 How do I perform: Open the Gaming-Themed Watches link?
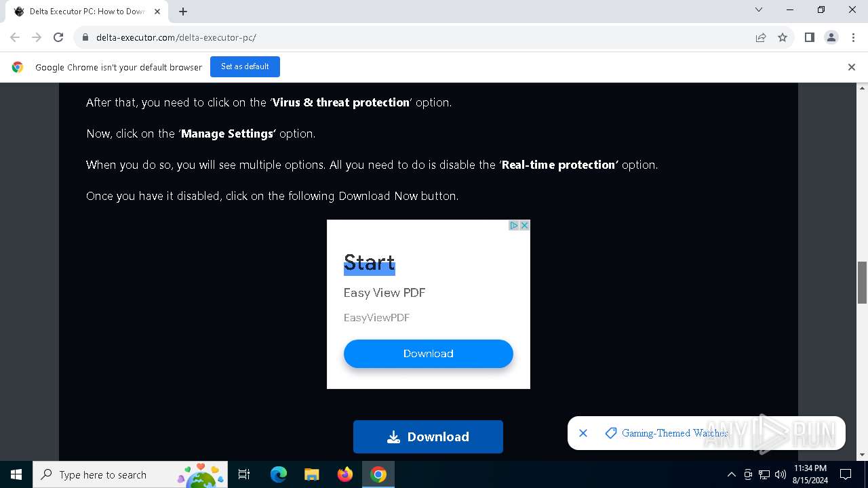[x=675, y=433]
